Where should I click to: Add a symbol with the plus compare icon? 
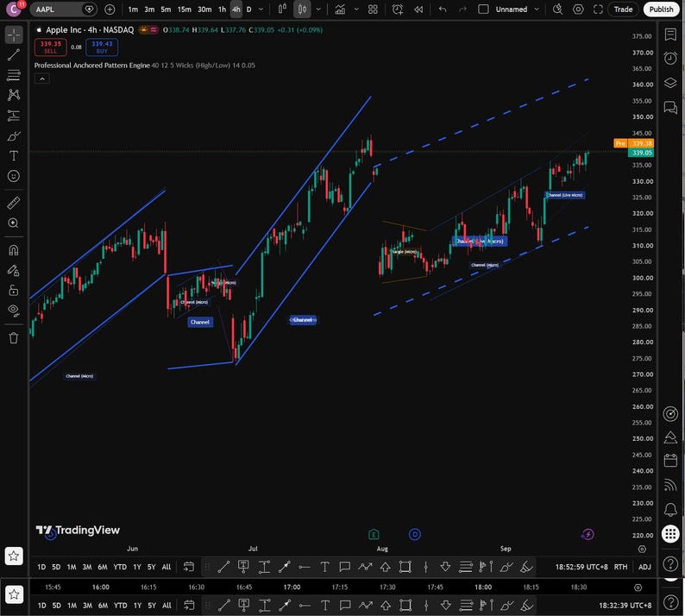pyautogui.click(x=110, y=9)
